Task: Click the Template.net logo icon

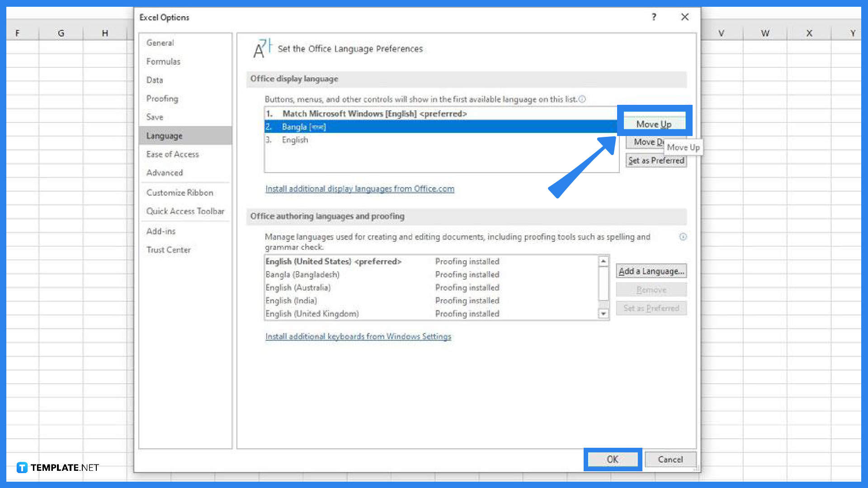Action: click(x=22, y=468)
